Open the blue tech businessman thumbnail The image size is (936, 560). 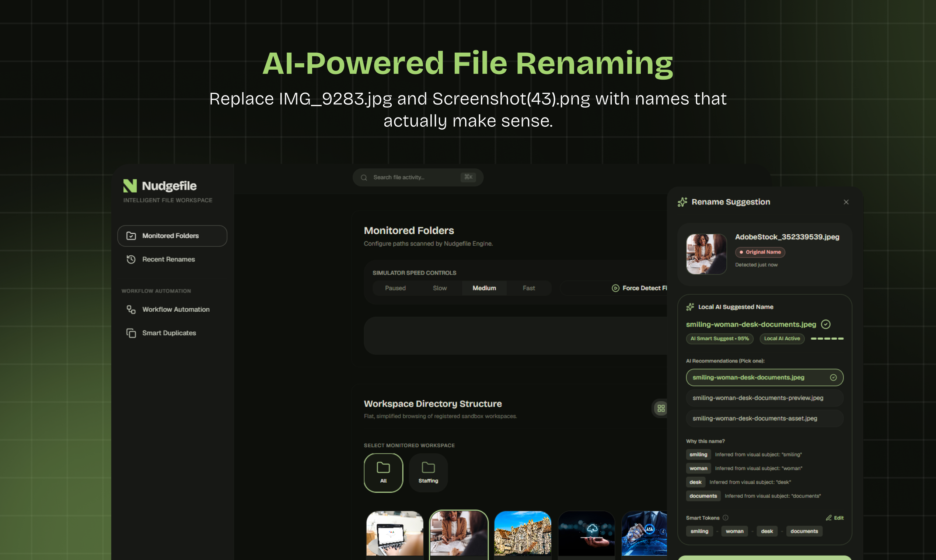click(x=644, y=534)
